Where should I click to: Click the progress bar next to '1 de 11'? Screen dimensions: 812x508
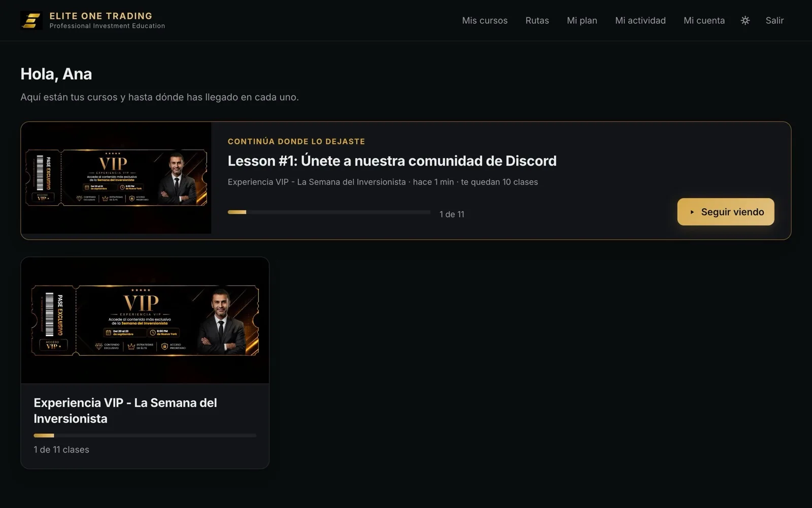coord(329,212)
